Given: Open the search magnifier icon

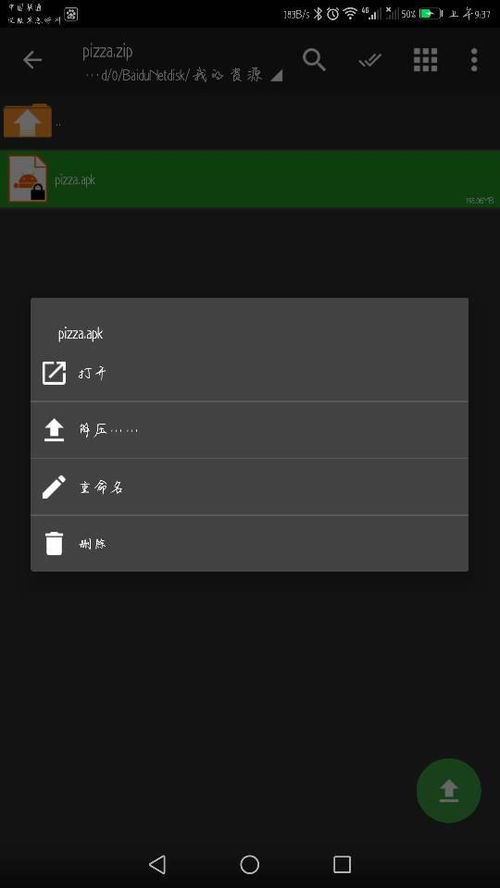Looking at the screenshot, I should pos(314,59).
